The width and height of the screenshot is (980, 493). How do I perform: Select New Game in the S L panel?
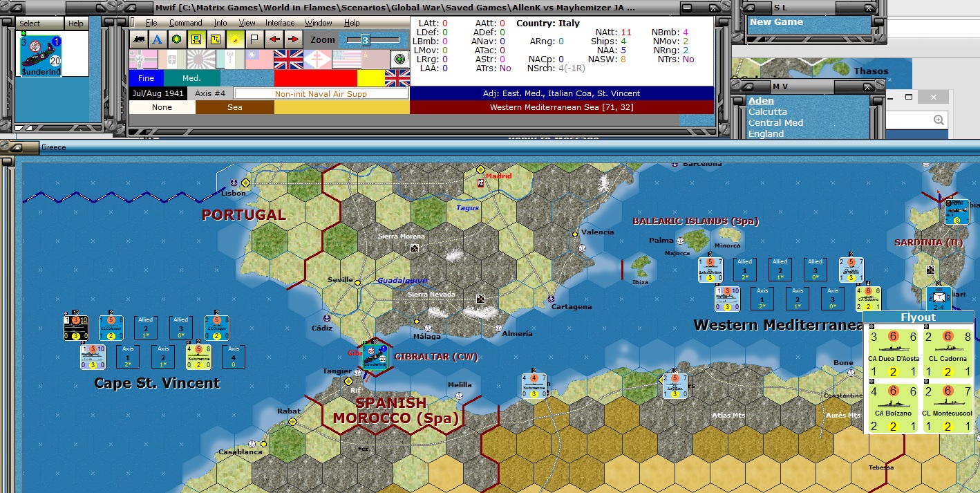click(777, 21)
